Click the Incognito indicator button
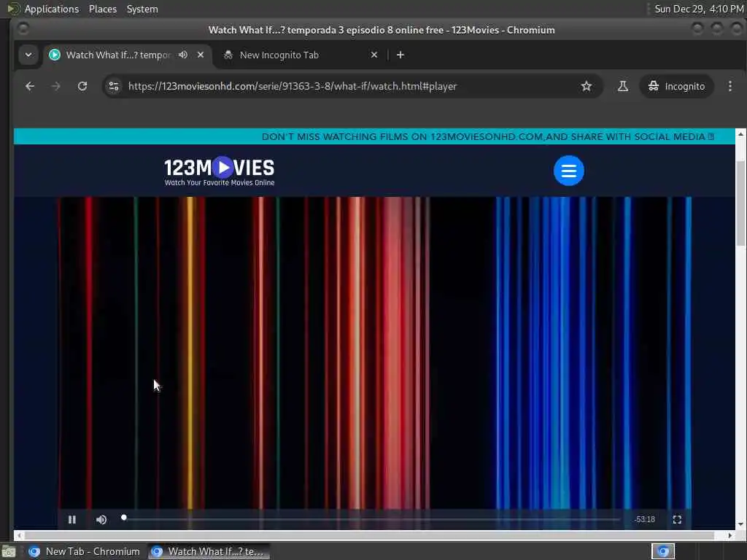747x560 pixels. (x=676, y=86)
